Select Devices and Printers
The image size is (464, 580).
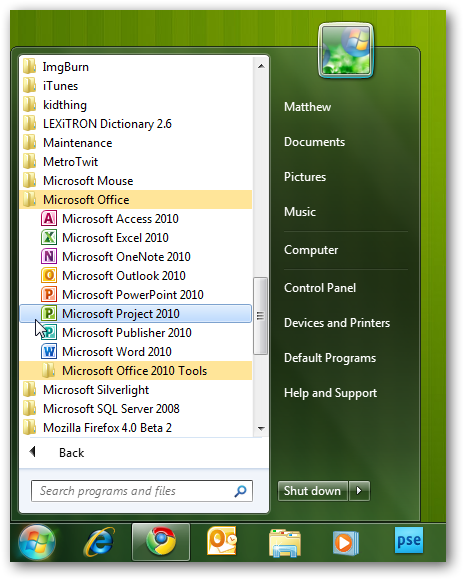click(337, 323)
